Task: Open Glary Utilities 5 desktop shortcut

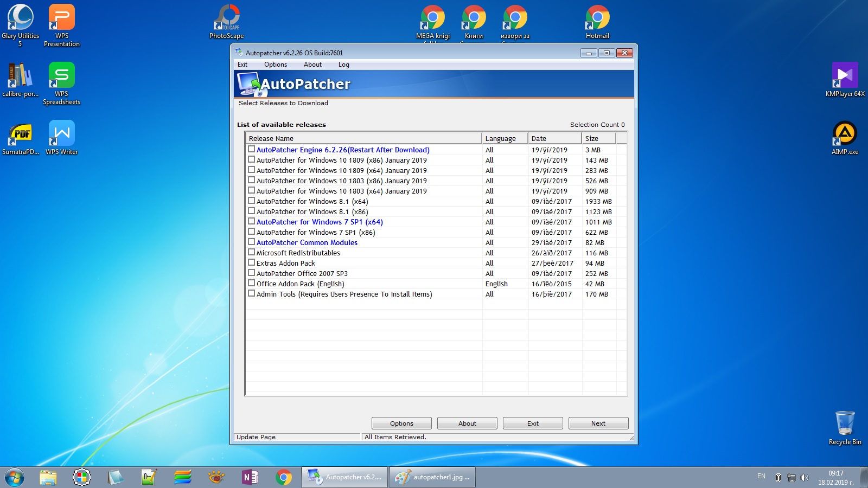Action: 21,24
